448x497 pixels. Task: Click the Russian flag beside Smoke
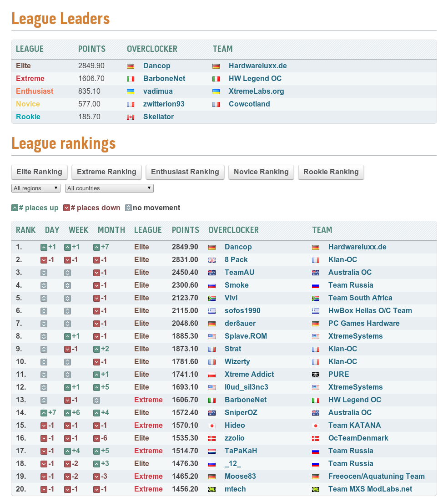(212, 285)
